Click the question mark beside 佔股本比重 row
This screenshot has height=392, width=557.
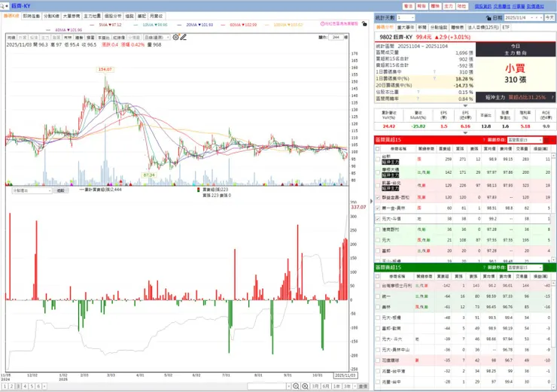(418, 92)
